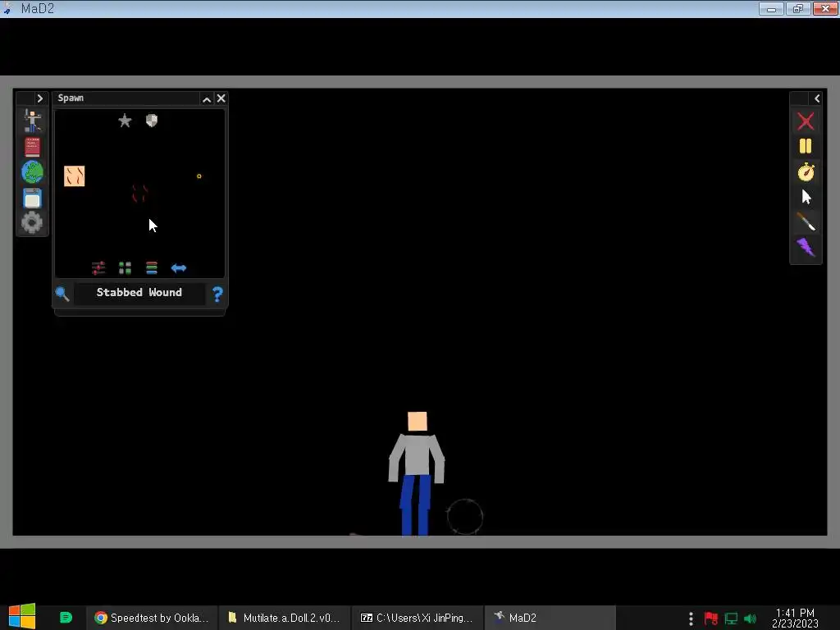The width and height of the screenshot is (840, 630).
Task: Pick the red stabbed wound marks item
Action: (139, 194)
